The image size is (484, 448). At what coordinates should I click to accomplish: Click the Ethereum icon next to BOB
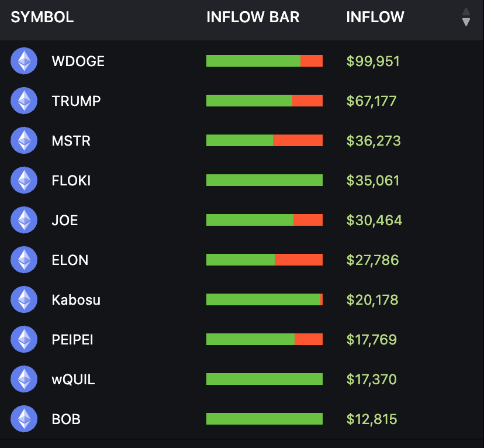pos(24,419)
